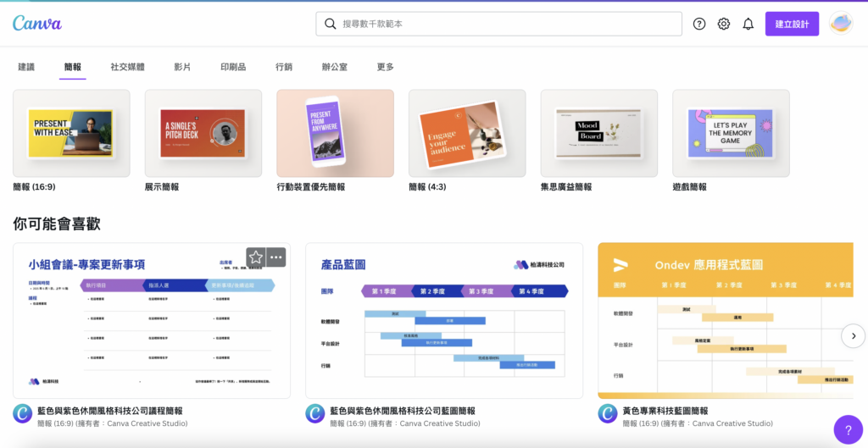Open the 展示簡報 thumbnail
The width and height of the screenshot is (868, 448).
(203, 133)
